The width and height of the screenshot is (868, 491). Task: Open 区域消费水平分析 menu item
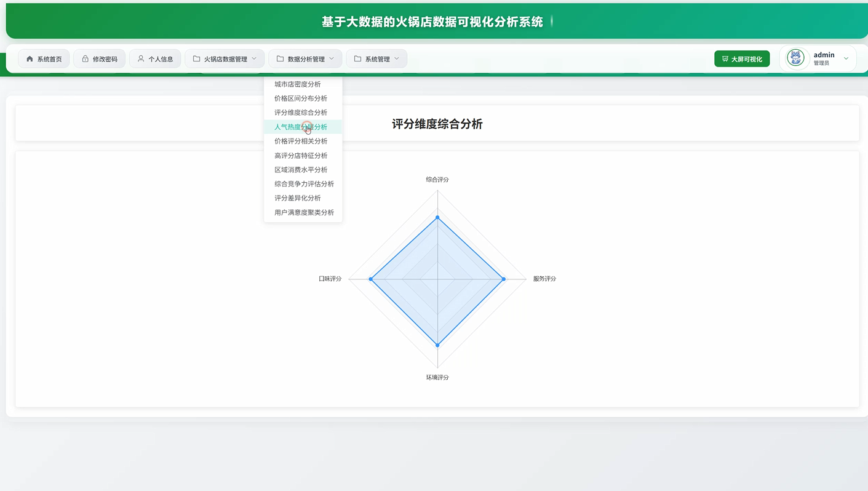(303, 170)
